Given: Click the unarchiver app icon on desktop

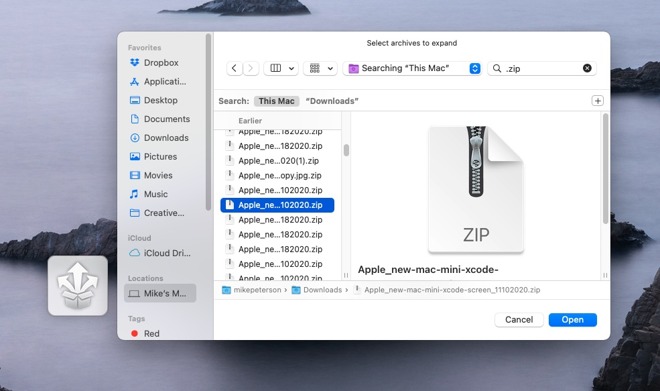Looking at the screenshot, I should [x=78, y=286].
